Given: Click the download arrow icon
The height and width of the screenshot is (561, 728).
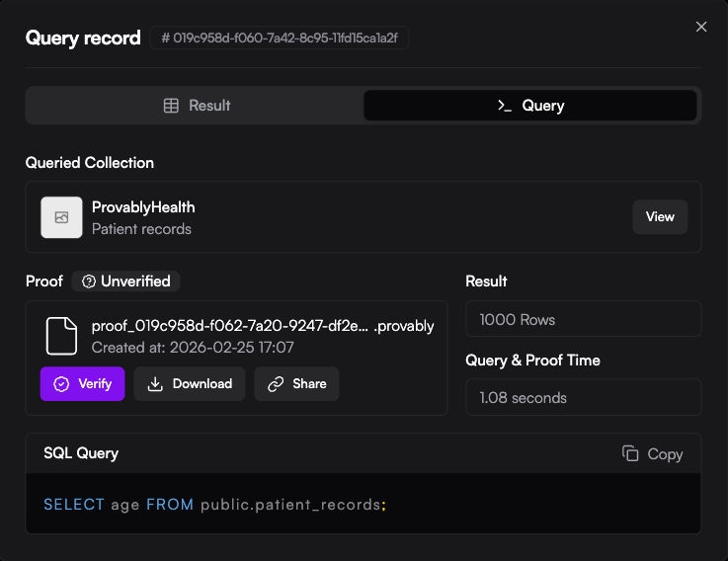Looking at the screenshot, I should [155, 384].
